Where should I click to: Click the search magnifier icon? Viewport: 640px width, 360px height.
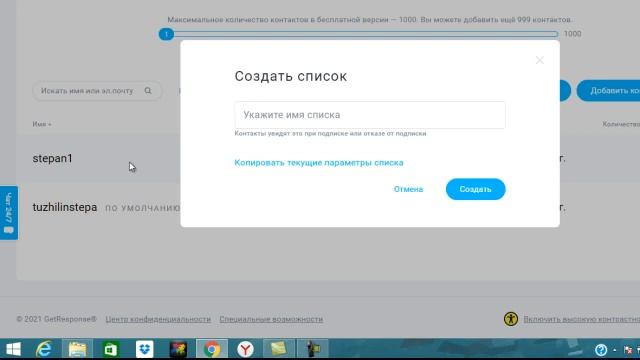pyautogui.click(x=148, y=91)
